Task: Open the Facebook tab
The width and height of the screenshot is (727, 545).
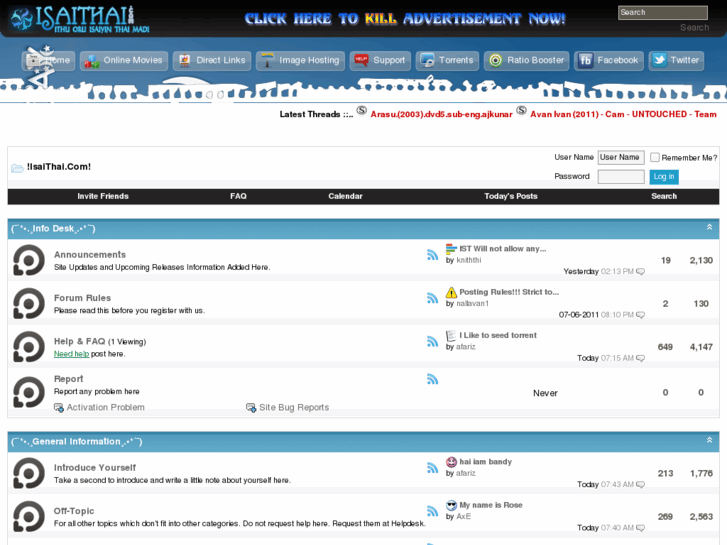Action: click(609, 61)
